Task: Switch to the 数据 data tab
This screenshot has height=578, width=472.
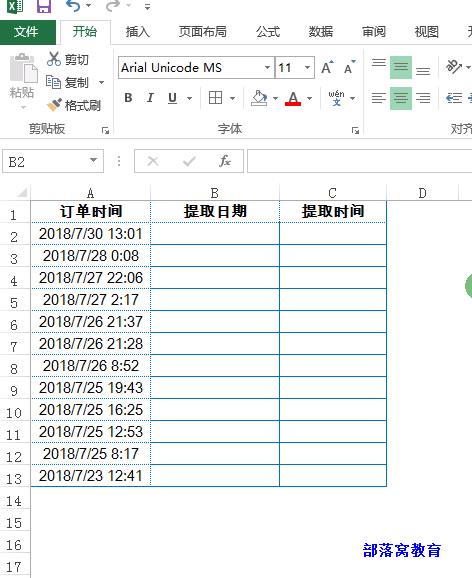Action: point(321,32)
